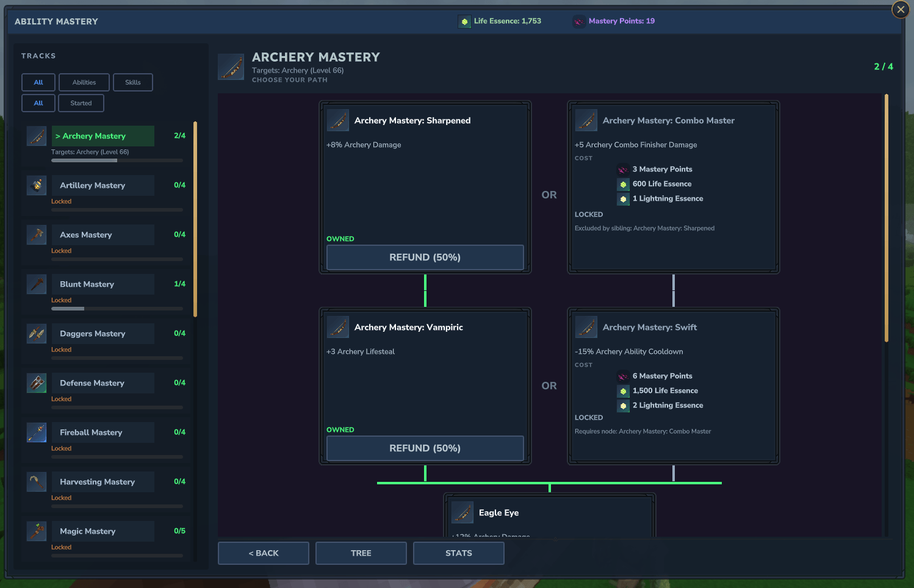Refund the Archery Mastery: Vampiric node
Screen dimensions: 914x588
(x=425, y=448)
